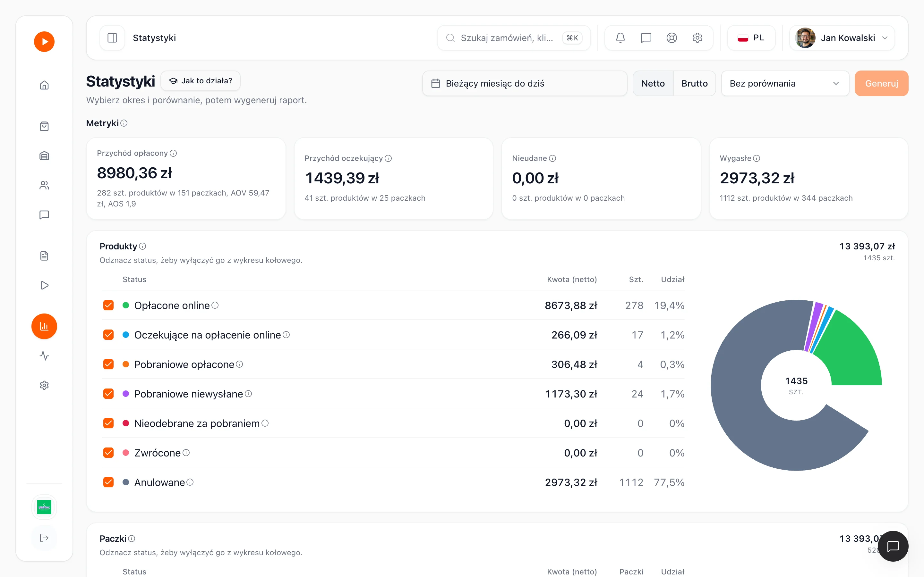
Task: Open the shopping bag orders icon
Action: (44, 126)
